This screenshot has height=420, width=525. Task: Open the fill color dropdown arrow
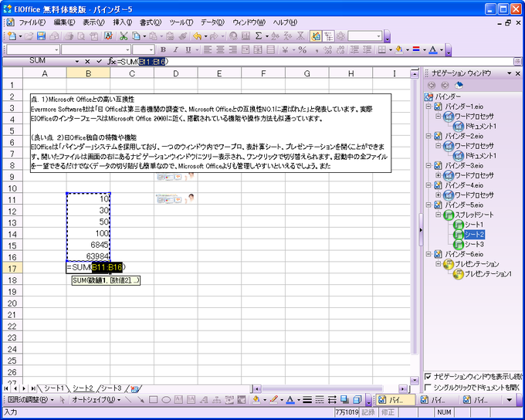408,50
